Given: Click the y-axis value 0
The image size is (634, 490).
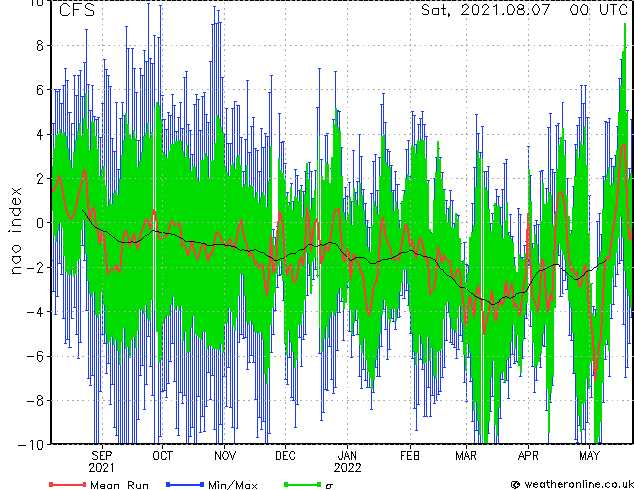Looking at the screenshot, I should coord(40,223).
